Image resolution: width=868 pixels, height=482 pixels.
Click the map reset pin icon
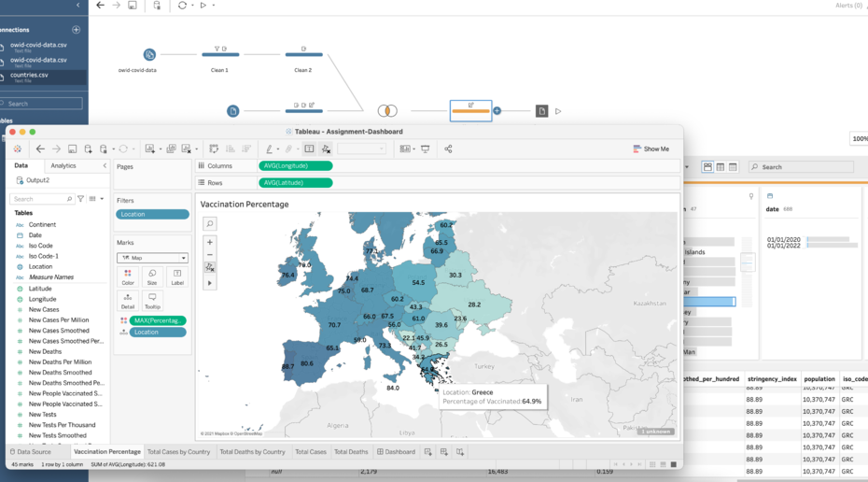click(x=210, y=267)
